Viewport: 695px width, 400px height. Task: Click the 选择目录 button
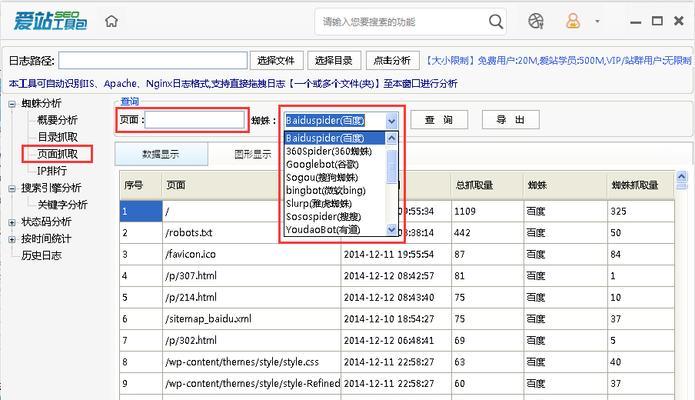coord(334,60)
